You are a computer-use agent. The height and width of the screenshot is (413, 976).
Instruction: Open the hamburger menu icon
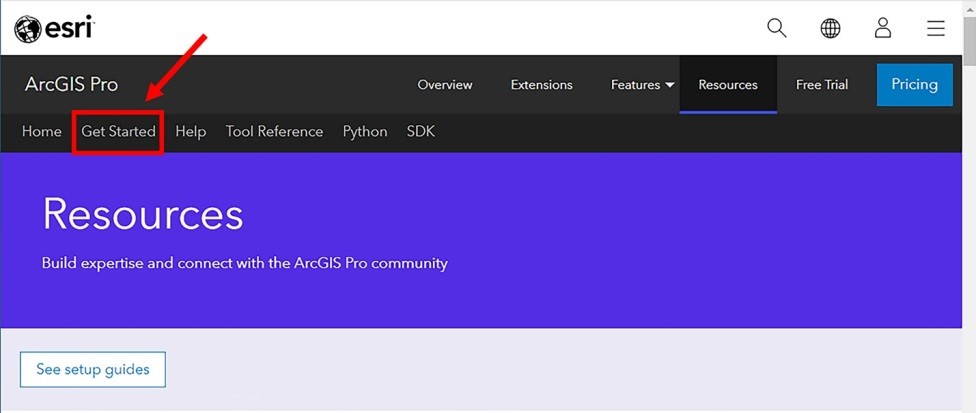click(x=936, y=28)
